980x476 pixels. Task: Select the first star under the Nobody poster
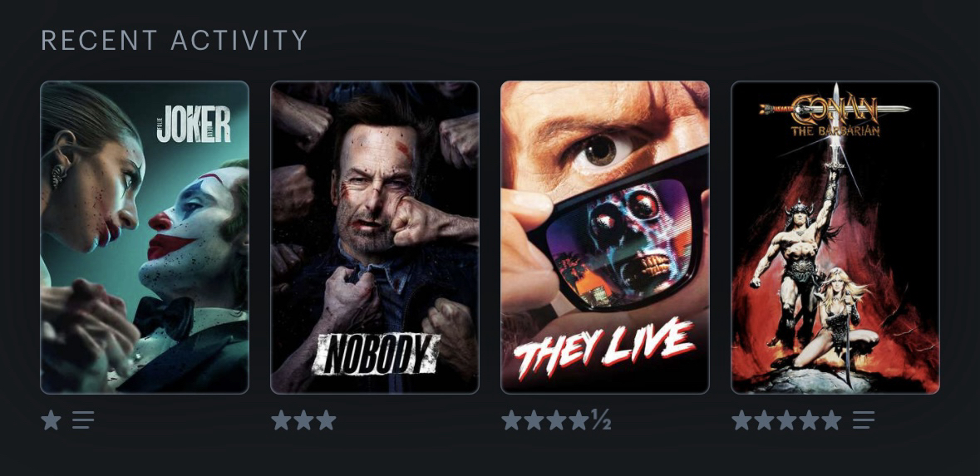[x=281, y=420]
